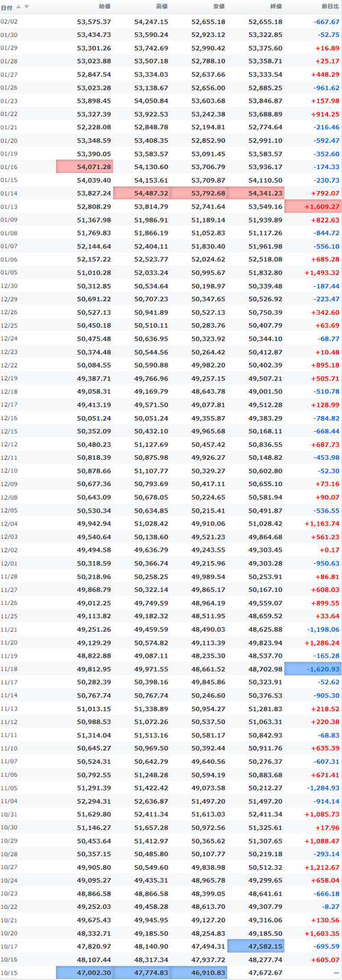This screenshot has width=342, height=980.
Task: Select the 始値 column header
Action: coord(104,7)
